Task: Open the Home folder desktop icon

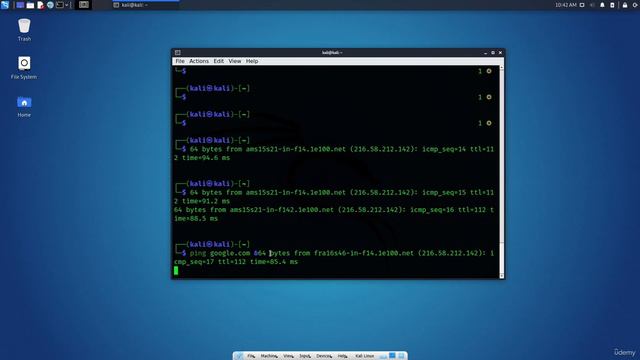Action: [24, 107]
